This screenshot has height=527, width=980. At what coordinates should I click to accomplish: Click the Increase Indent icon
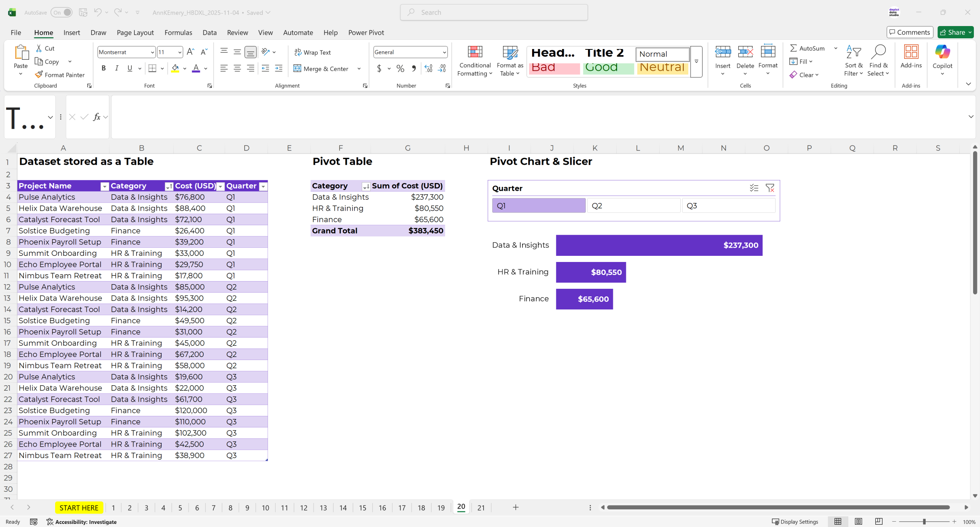click(x=279, y=69)
